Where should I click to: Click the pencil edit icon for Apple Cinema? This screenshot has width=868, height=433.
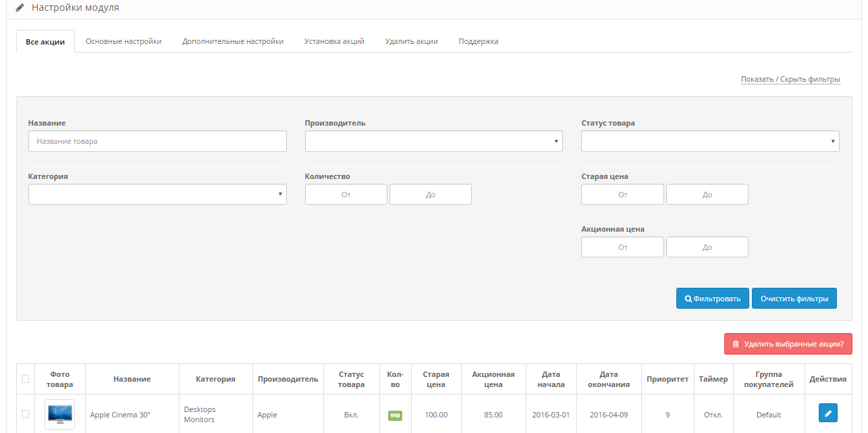tap(828, 413)
